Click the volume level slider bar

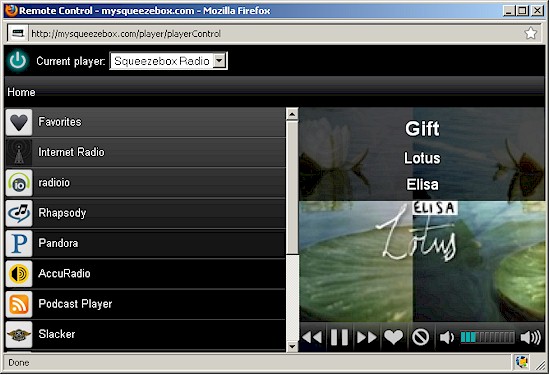[x=487, y=337]
